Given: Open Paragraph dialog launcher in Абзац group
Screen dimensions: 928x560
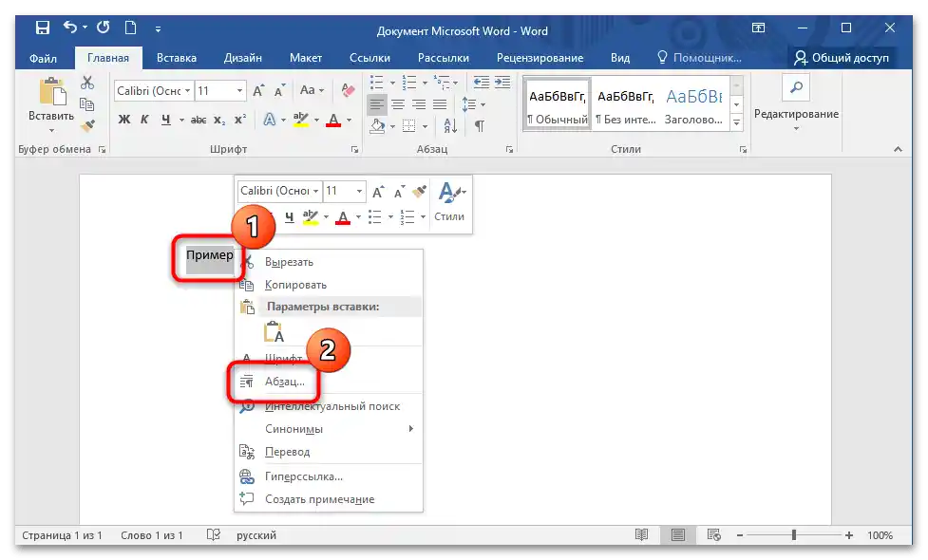Looking at the screenshot, I should (509, 150).
